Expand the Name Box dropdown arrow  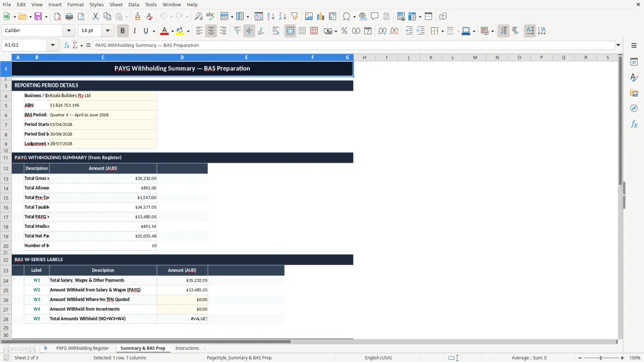(53, 45)
